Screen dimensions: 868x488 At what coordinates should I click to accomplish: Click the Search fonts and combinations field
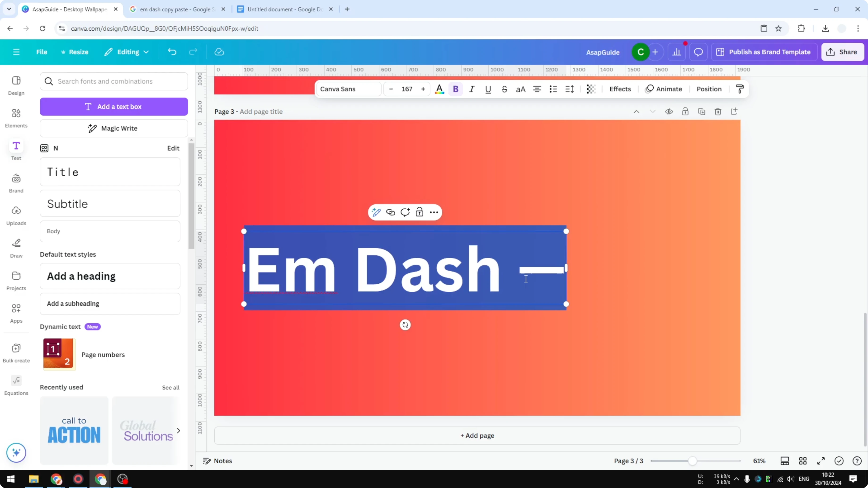[114, 81]
